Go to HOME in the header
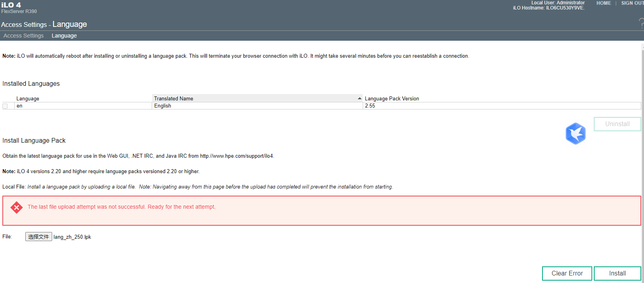This screenshot has width=644, height=283. [604, 3]
